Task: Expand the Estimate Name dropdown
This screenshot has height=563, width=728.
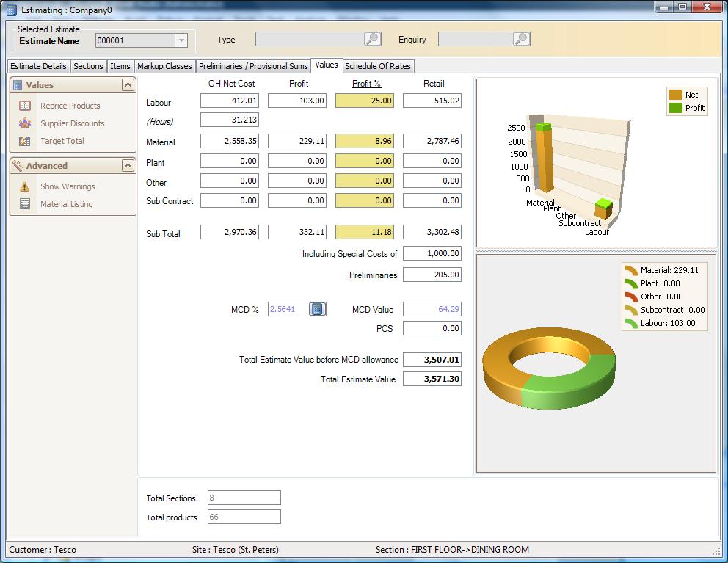Action: (181, 40)
